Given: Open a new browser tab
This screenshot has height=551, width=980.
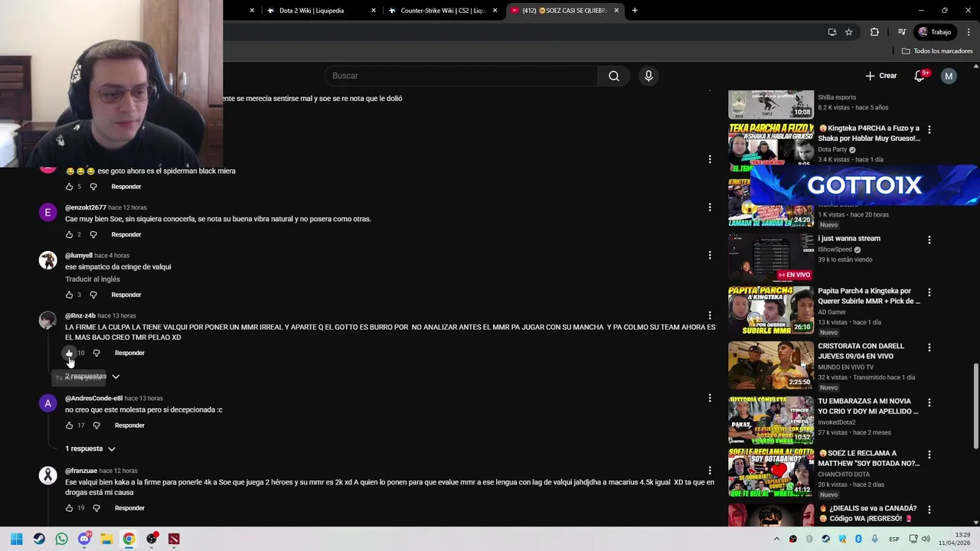Looking at the screenshot, I should 635,11.
